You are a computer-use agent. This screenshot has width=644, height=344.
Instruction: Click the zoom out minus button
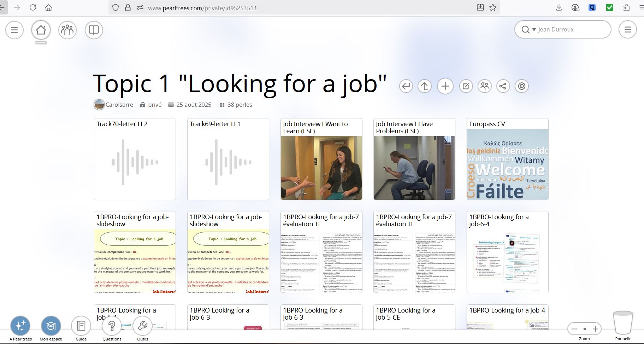[x=574, y=329]
